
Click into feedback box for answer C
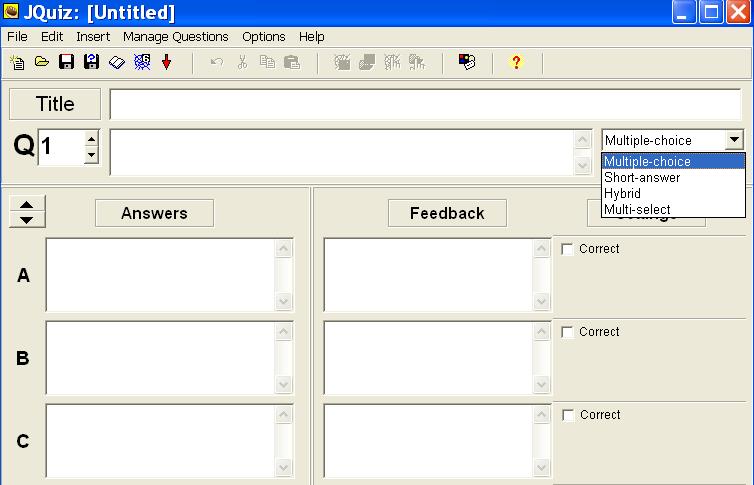[428, 441]
